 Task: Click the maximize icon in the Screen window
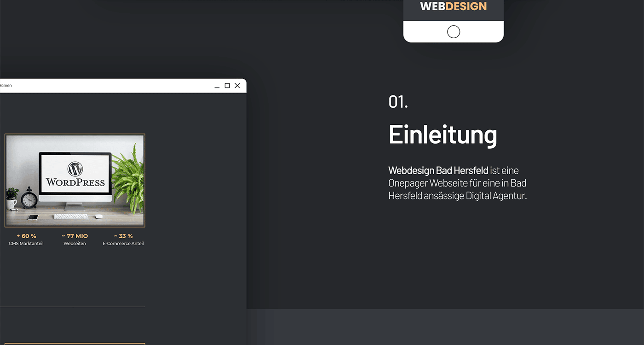(x=226, y=85)
